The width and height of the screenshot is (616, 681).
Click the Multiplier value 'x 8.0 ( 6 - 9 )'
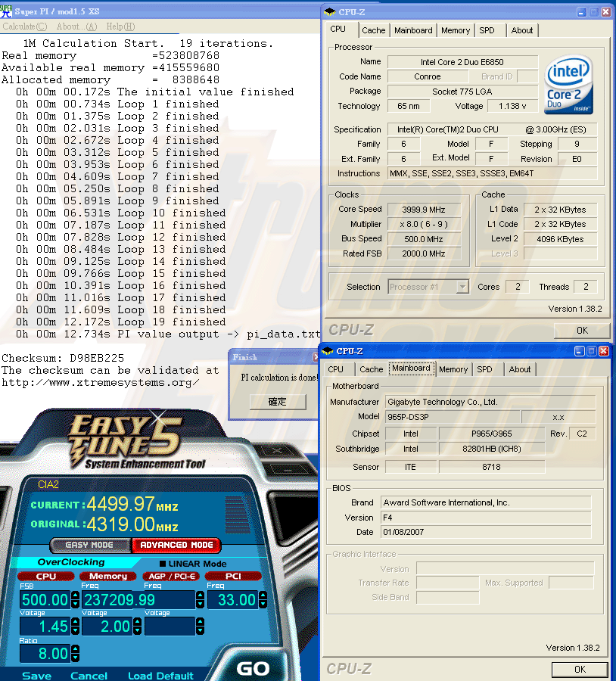(x=424, y=225)
